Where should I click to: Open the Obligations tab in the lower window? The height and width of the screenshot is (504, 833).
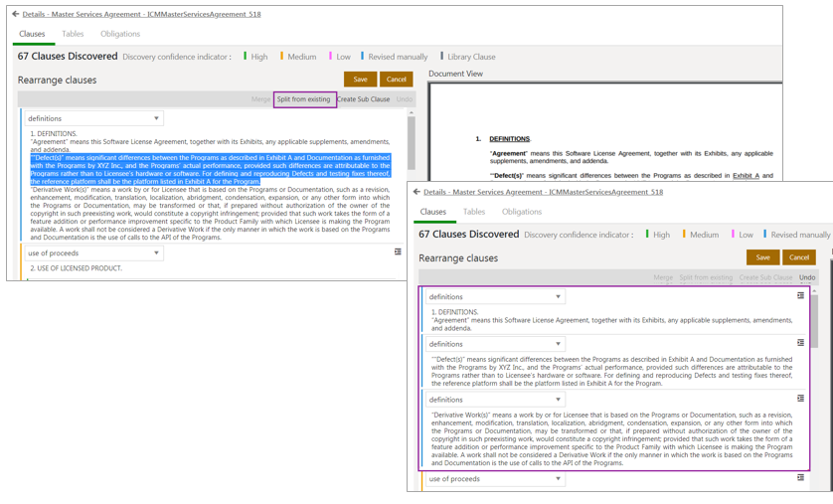(x=521, y=212)
